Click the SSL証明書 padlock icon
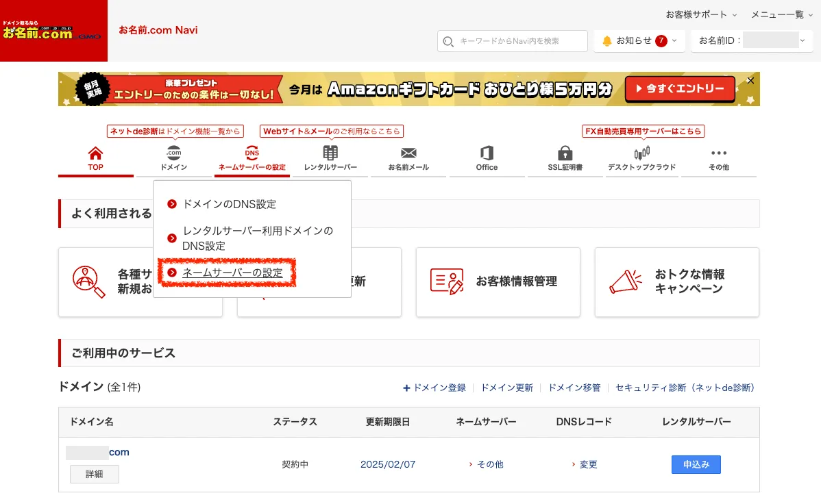The width and height of the screenshot is (821, 504). coord(565,153)
